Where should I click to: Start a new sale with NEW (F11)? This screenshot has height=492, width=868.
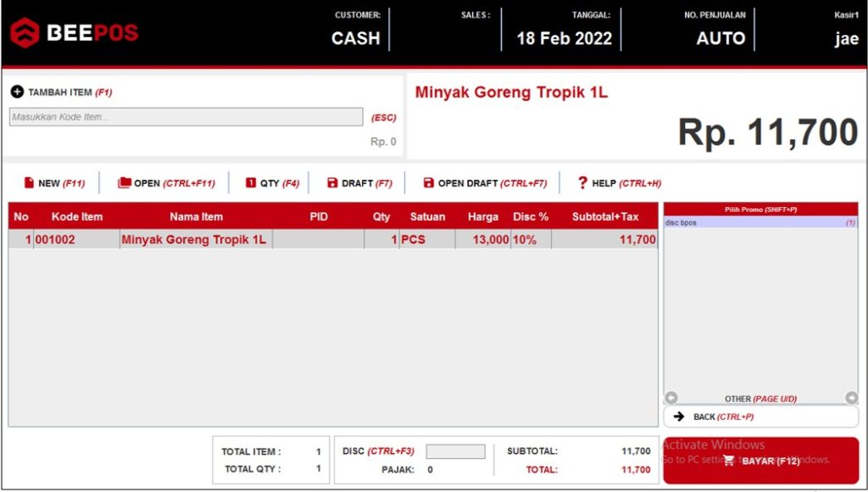(x=54, y=183)
